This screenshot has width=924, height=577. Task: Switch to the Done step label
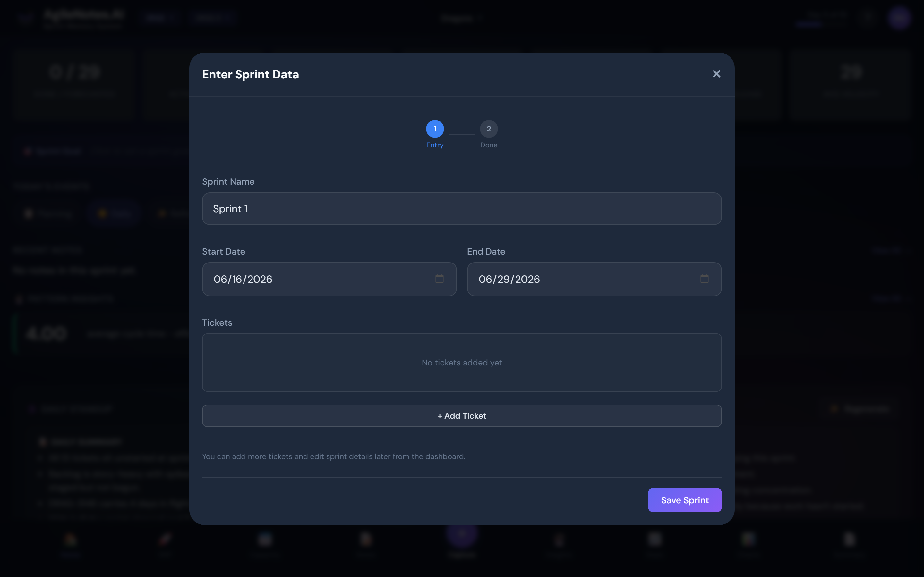[x=489, y=145]
